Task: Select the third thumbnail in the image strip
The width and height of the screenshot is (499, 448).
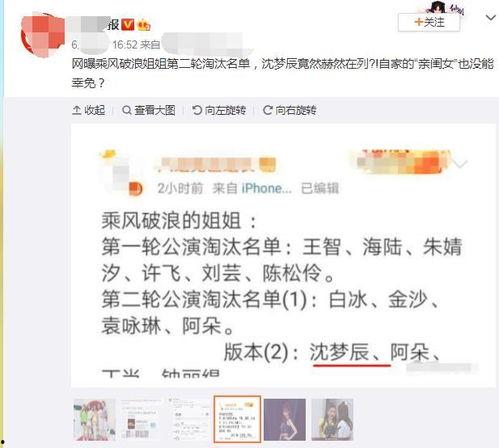Action: 189,420
